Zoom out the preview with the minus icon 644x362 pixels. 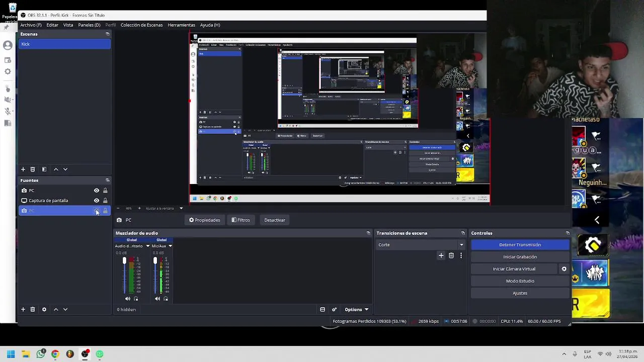pos(118,208)
